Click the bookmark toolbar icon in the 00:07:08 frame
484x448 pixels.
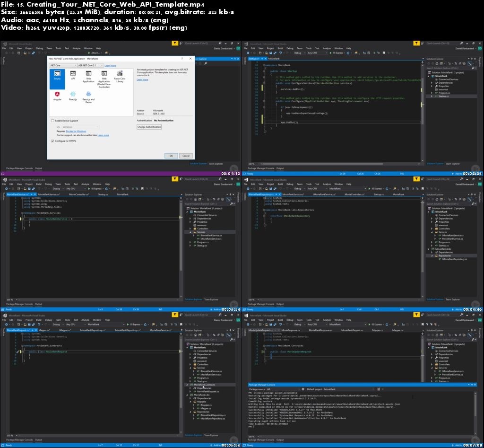423,325
